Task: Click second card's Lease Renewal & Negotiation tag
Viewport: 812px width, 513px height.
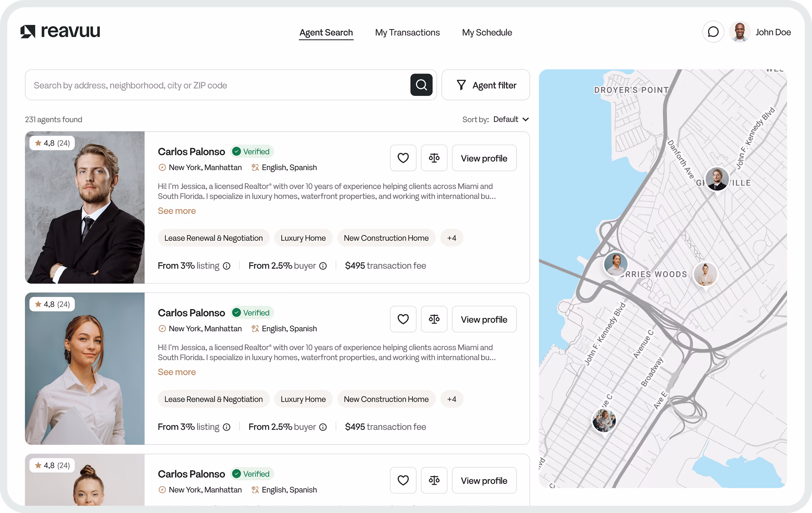Action: 214,399
